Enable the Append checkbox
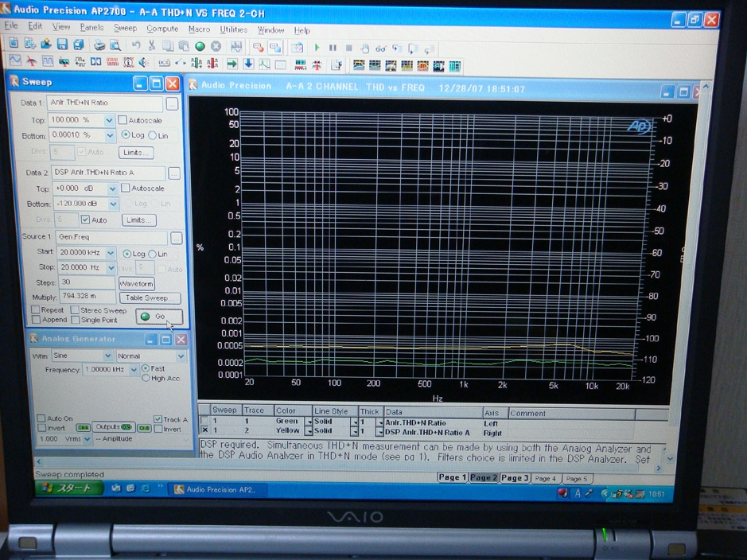This screenshot has height=560, width=747. tap(36, 320)
